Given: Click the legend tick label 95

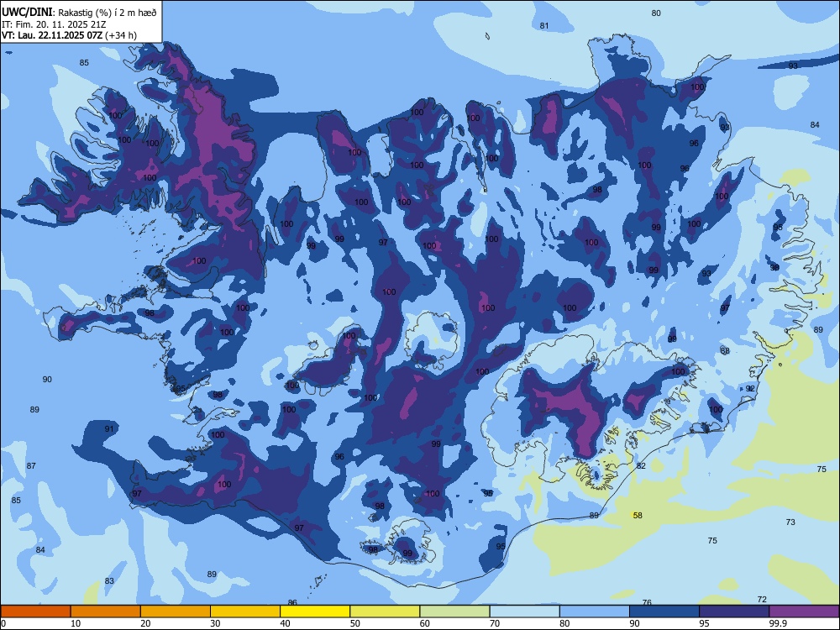Looking at the screenshot, I should [705, 623].
